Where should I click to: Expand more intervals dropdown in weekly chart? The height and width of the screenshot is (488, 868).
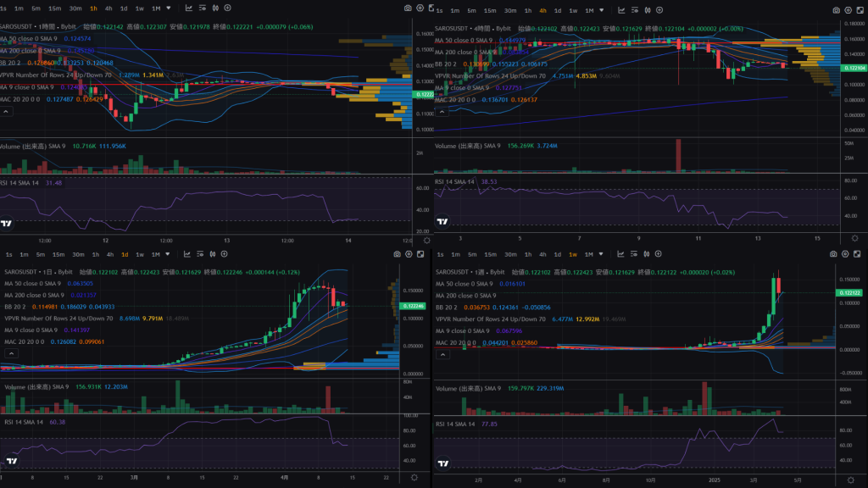click(601, 254)
